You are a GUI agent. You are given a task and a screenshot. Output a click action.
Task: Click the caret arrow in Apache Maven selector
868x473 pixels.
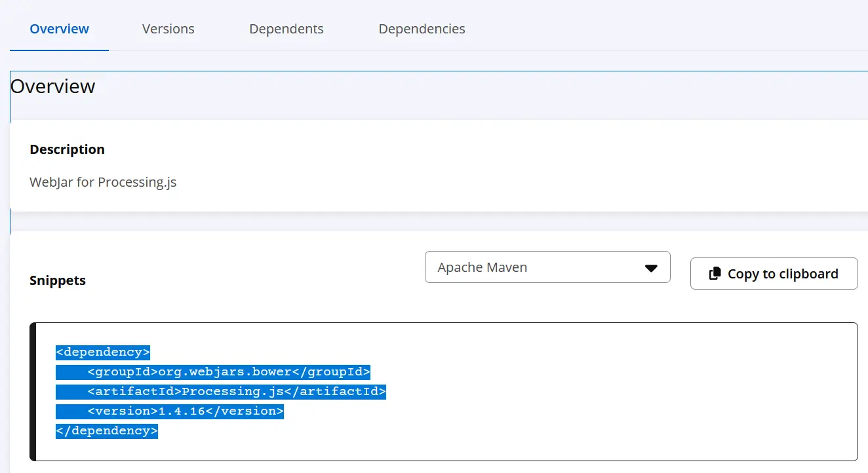click(650, 268)
